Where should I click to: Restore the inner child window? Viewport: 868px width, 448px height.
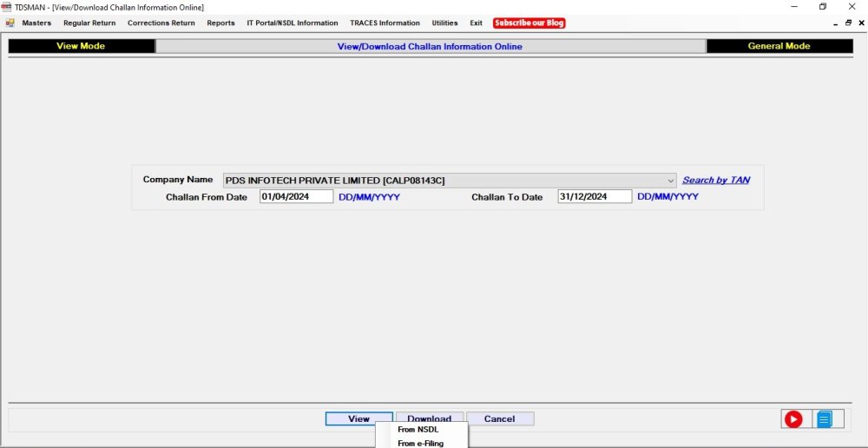(x=848, y=23)
